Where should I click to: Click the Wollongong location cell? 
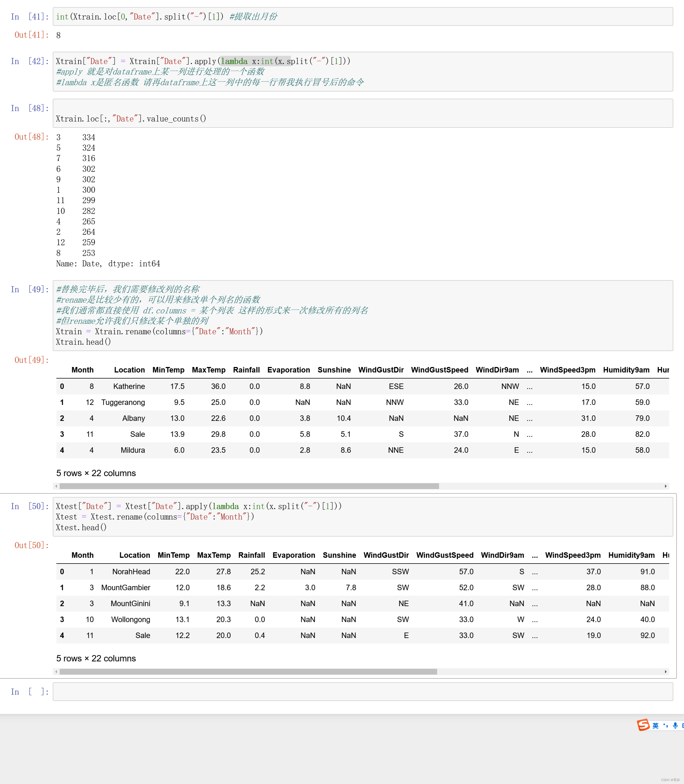(131, 620)
